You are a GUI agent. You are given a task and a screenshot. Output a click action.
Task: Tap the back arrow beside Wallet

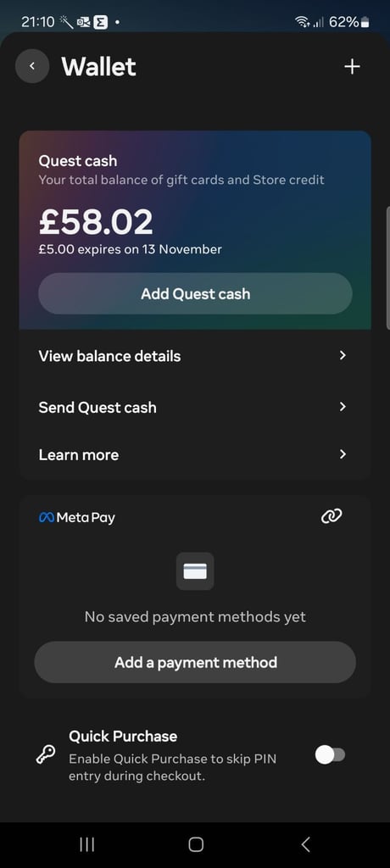32,66
